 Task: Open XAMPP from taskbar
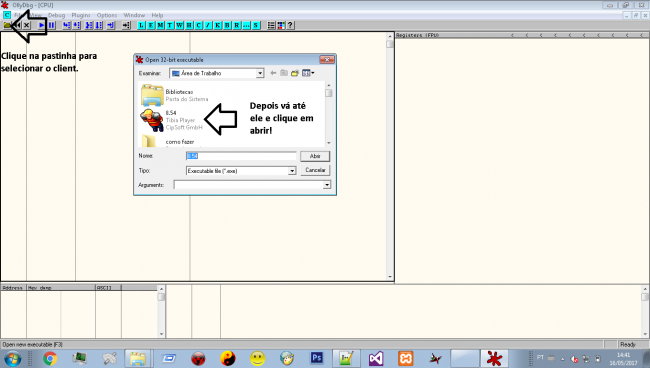point(406,358)
